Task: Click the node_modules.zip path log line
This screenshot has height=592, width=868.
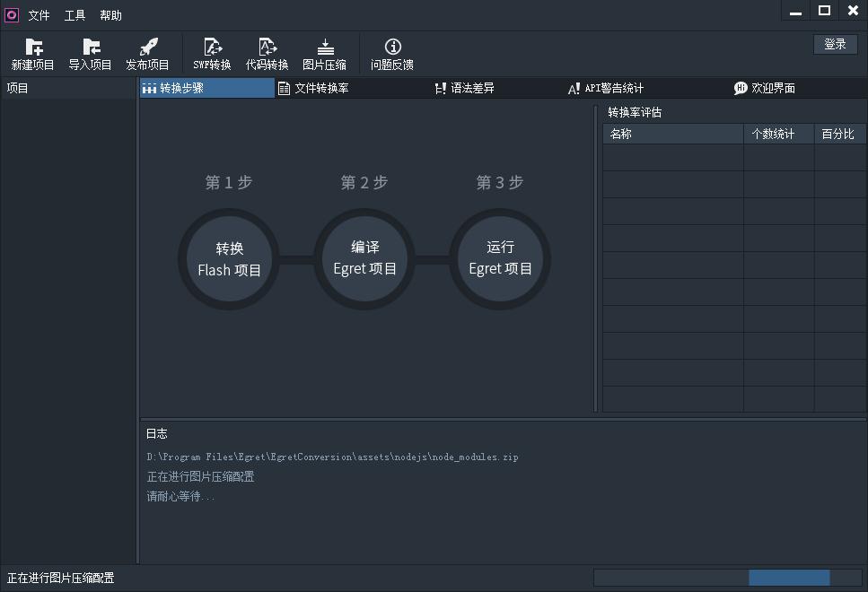Action: 333,457
